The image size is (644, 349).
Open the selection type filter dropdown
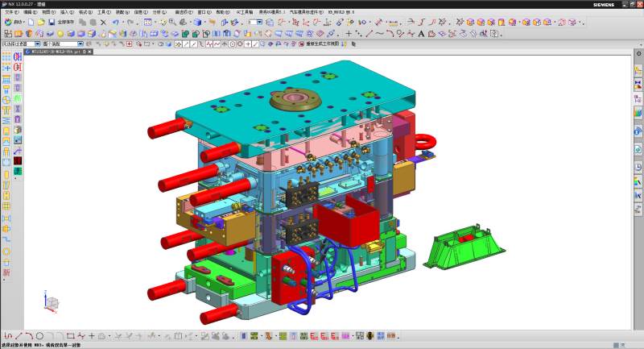36,44
